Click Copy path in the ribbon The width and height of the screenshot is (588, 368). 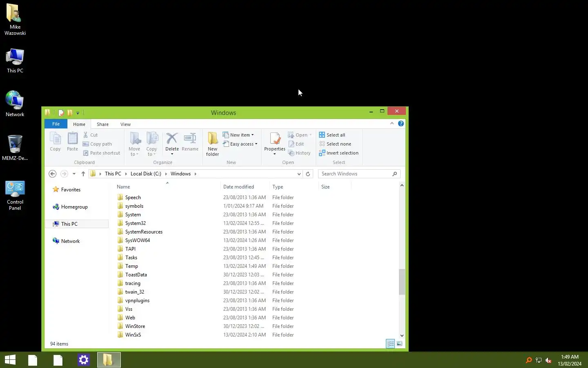point(97,144)
